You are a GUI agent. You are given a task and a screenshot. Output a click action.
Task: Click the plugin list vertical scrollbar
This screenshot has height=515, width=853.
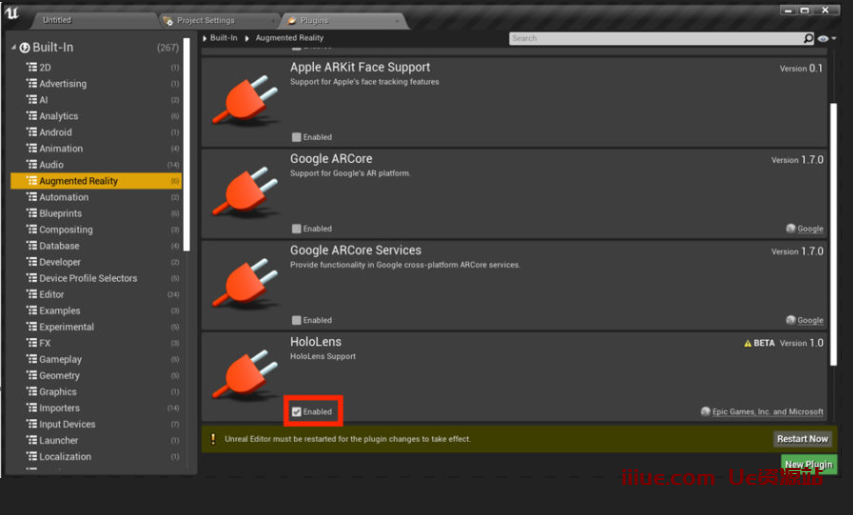tap(833, 234)
